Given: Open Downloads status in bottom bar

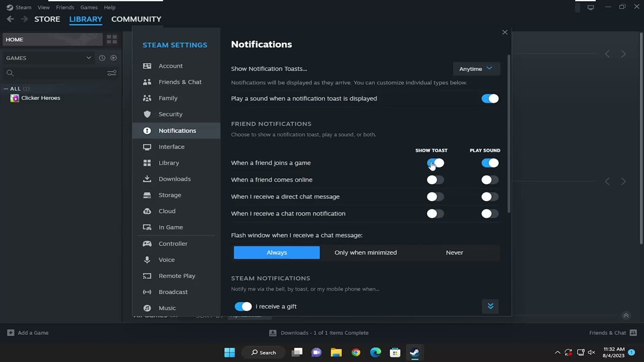Looking at the screenshot, I should click(x=319, y=333).
